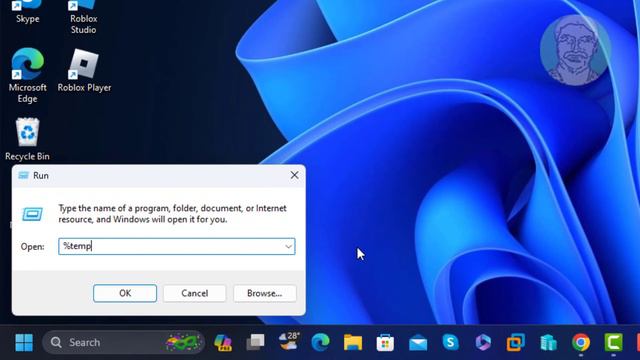Open the Mail app on taskbar

(x=418, y=343)
